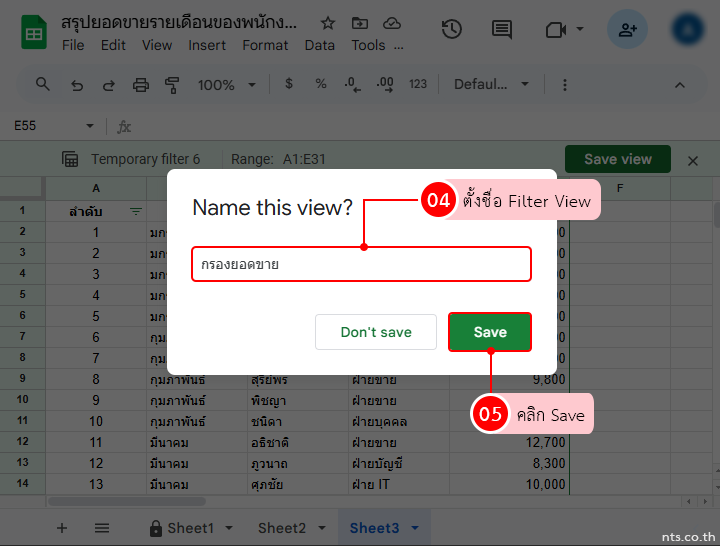Image resolution: width=720 pixels, height=546 pixels.
Task: Click the print icon in toolbar
Action: pos(141,85)
